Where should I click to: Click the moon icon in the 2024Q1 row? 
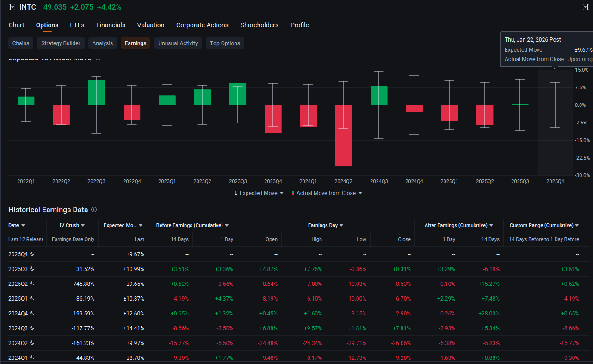click(32, 358)
